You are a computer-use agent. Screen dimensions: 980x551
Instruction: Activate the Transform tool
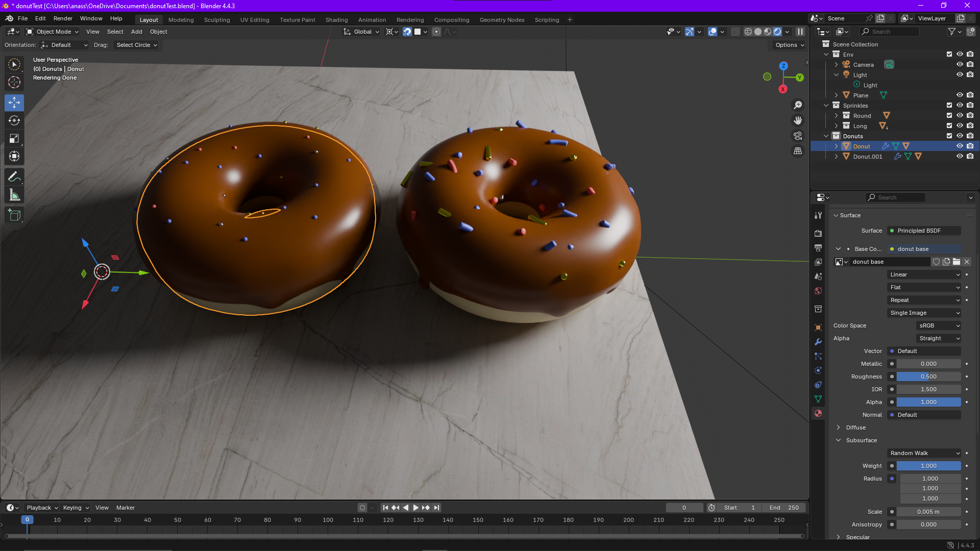14,156
